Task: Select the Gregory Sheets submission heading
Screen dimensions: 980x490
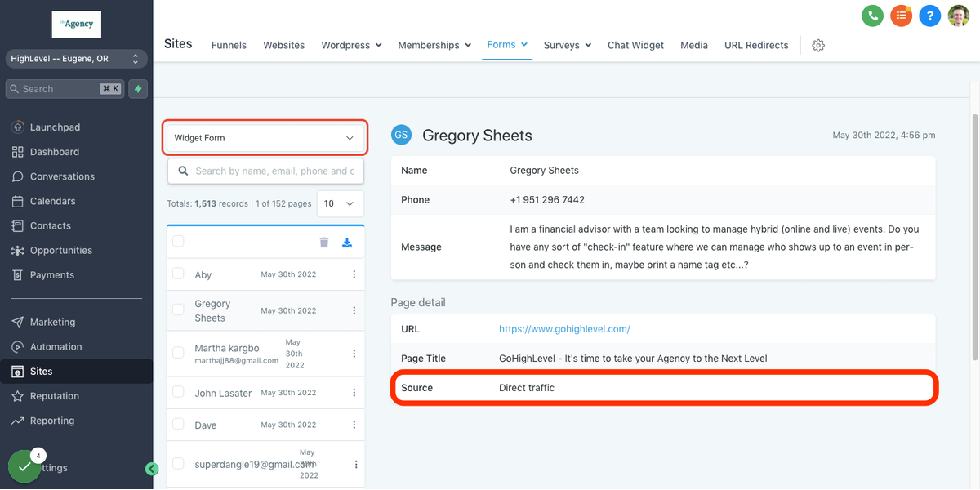Action: coord(477,136)
